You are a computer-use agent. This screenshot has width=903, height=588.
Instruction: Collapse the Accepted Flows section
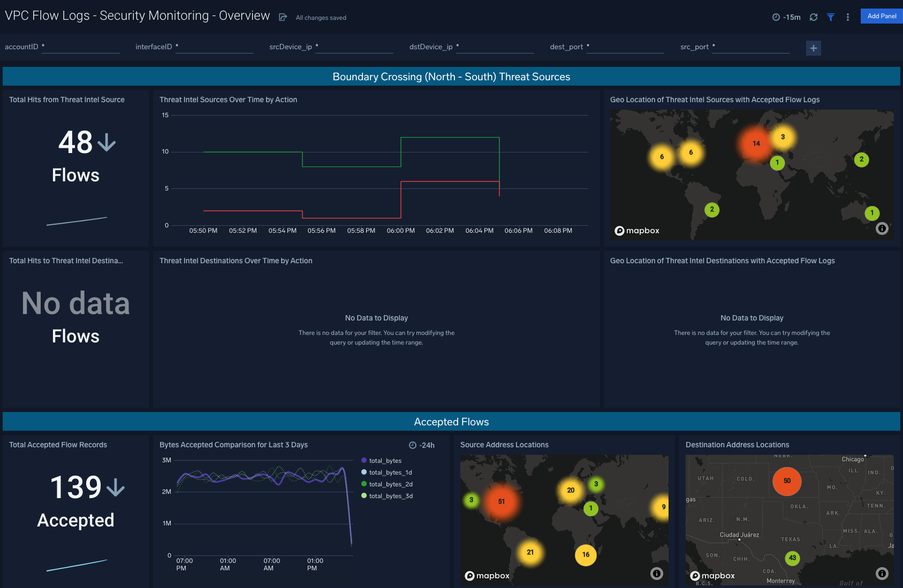(x=451, y=422)
